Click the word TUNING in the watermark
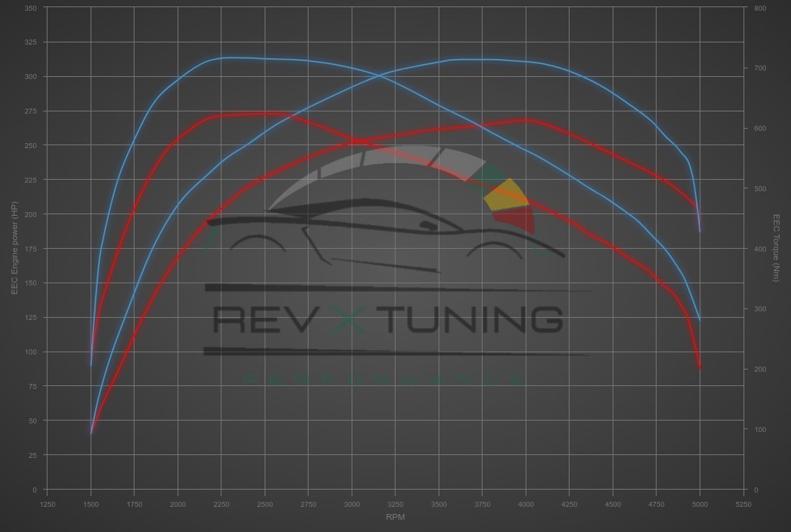 pos(471,319)
